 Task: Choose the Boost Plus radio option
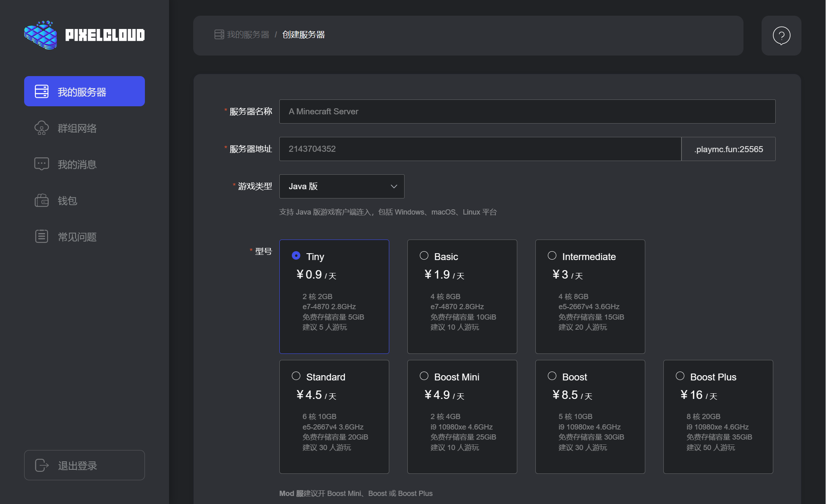click(680, 376)
